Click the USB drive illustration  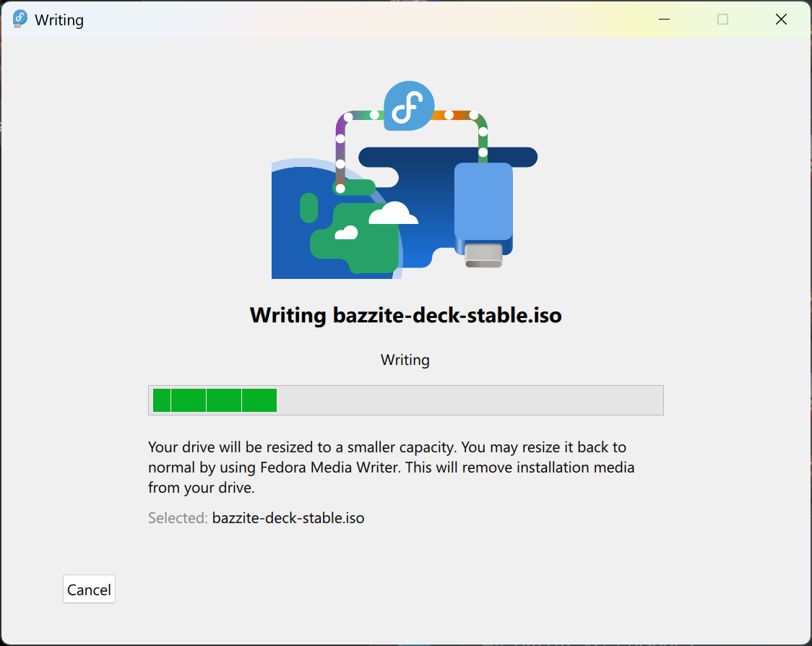coord(483,215)
